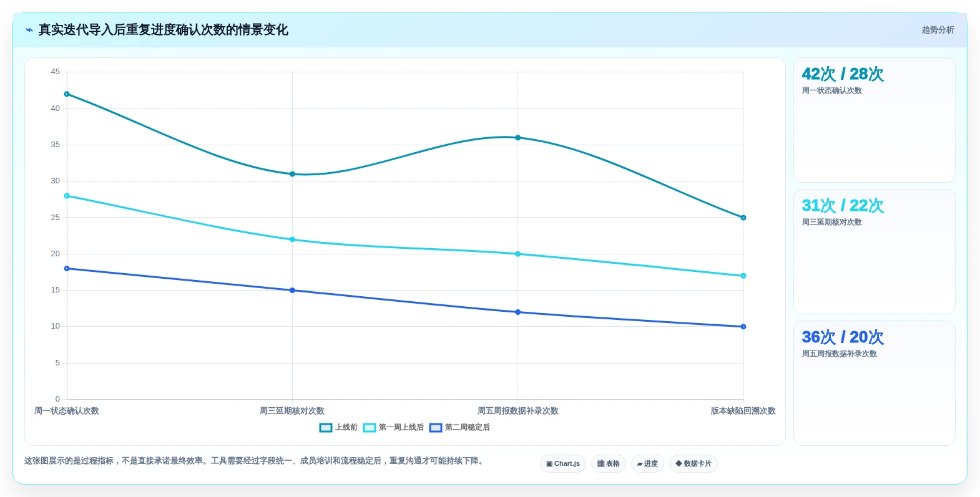Click the y-axis value 30
This screenshot has width=980, height=497.
tap(56, 181)
